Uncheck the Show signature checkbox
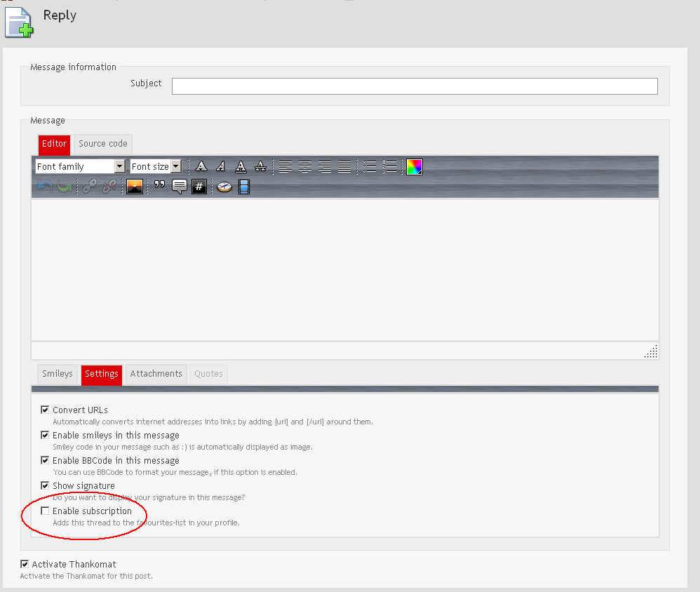The width and height of the screenshot is (700, 592). 45,485
